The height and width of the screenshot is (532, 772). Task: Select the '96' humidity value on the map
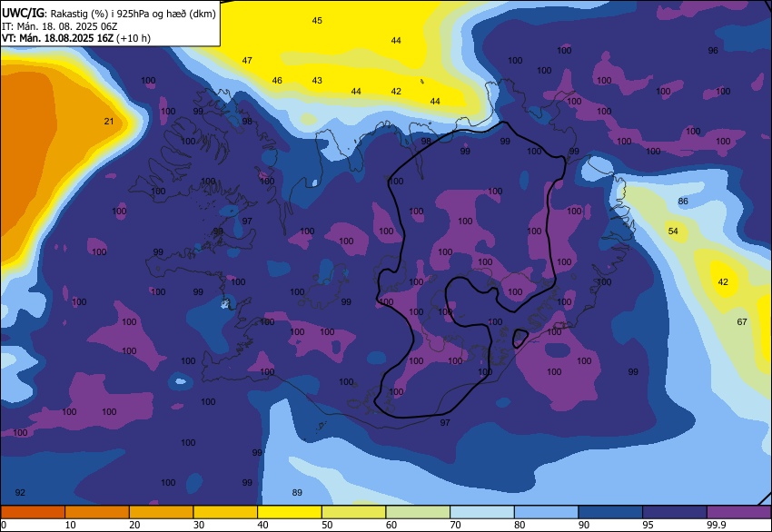(713, 50)
